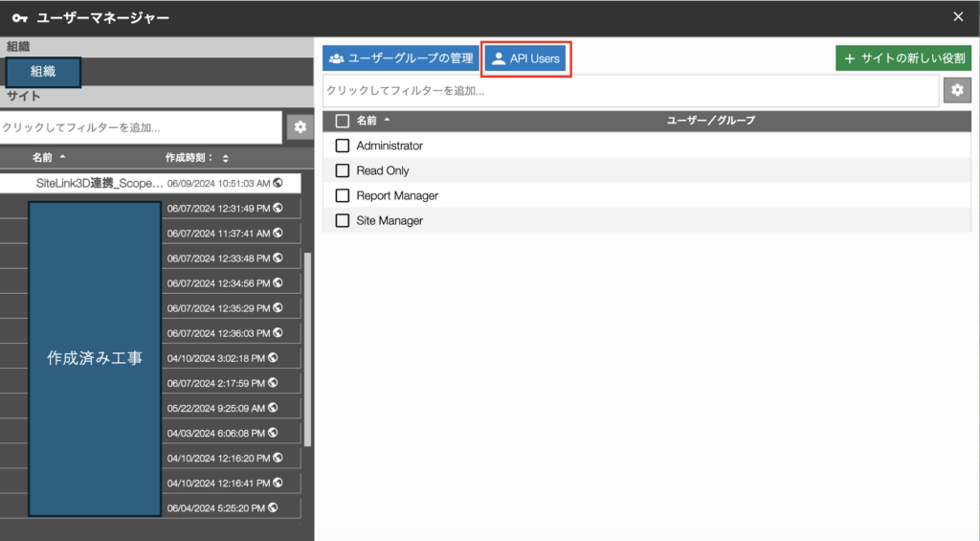Open the API Users section
The height and width of the screenshot is (541, 980).
[525, 58]
